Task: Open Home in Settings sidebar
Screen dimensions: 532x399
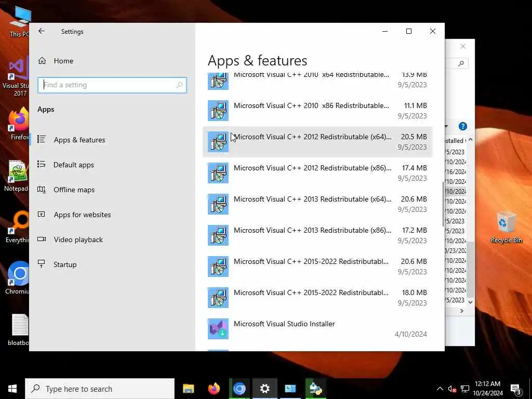Action: 63,61
